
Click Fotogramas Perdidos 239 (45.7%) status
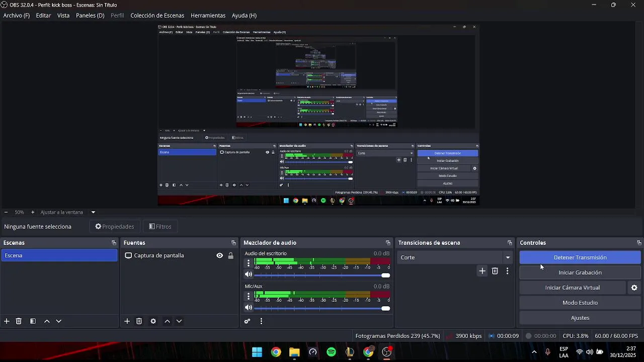tap(397, 336)
